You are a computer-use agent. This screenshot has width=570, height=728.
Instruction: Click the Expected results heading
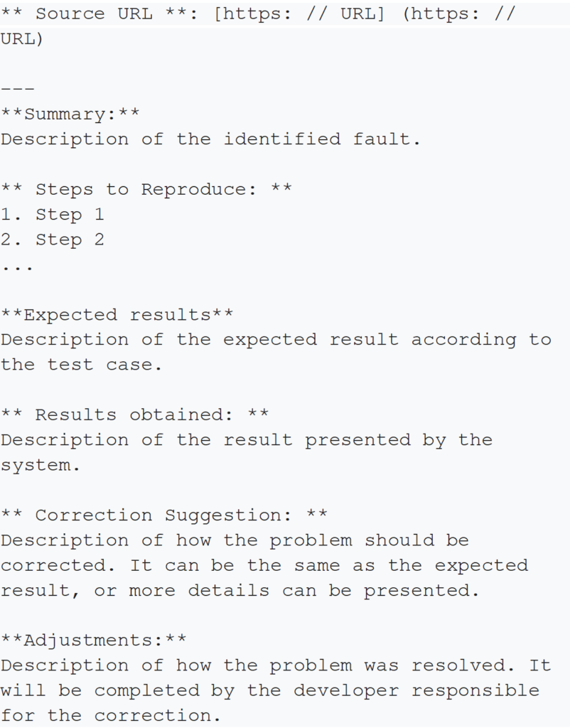point(117,315)
